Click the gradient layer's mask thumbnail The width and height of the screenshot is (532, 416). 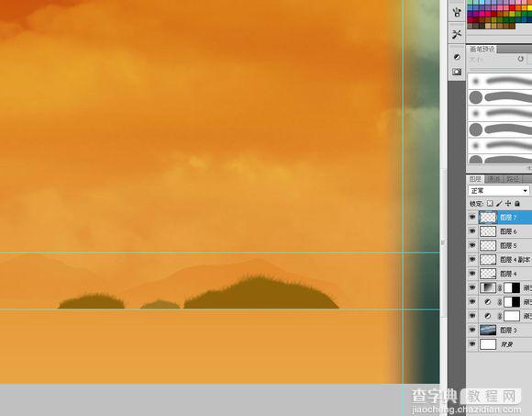(x=512, y=287)
